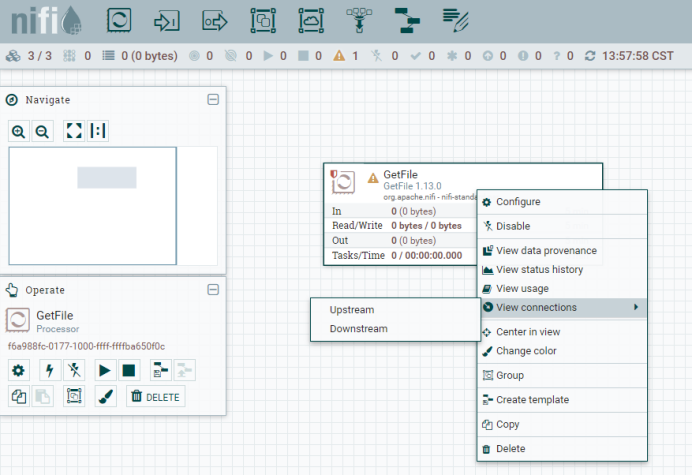Click the Read/Write row of GetFile
Screen dimensions: 692x475
click(x=400, y=226)
